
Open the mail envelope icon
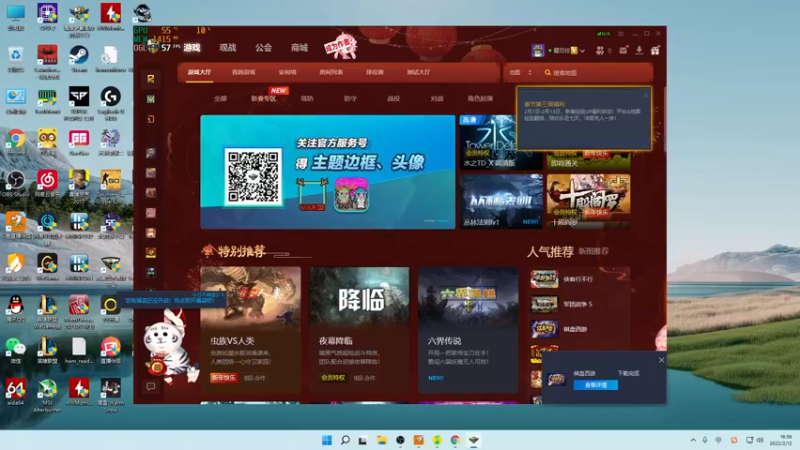(623, 50)
